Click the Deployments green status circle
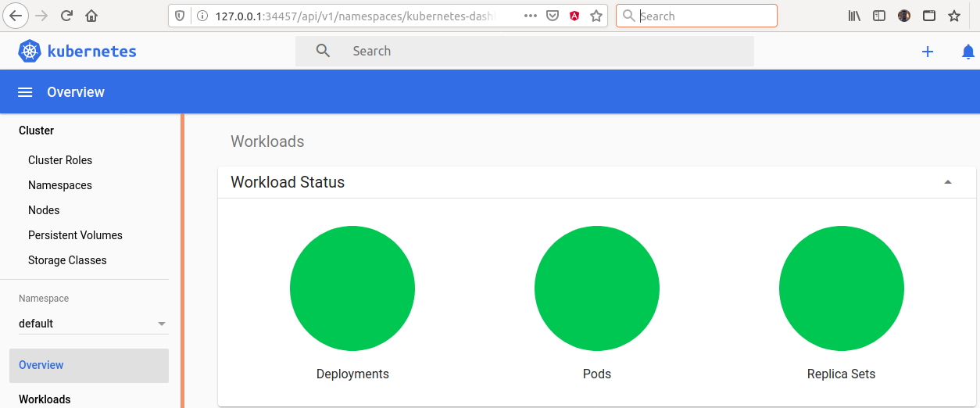Image resolution: width=980 pixels, height=408 pixels. tap(352, 288)
